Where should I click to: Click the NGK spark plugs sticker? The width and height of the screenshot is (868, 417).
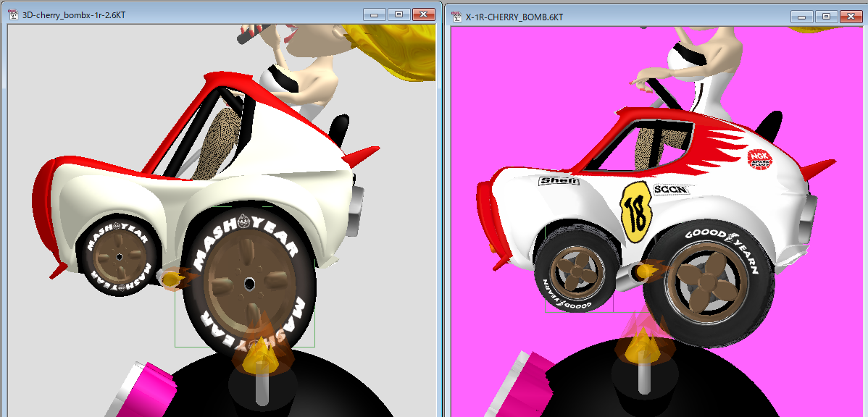pyautogui.click(x=761, y=159)
